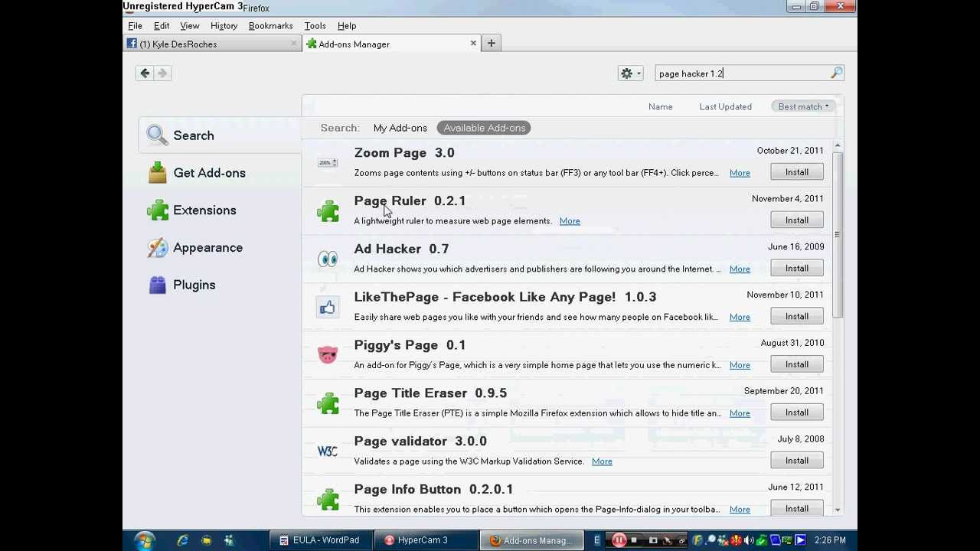Click the Ad Hacker eyes icon
The width and height of the screenshot is (980, 551).
328,259
